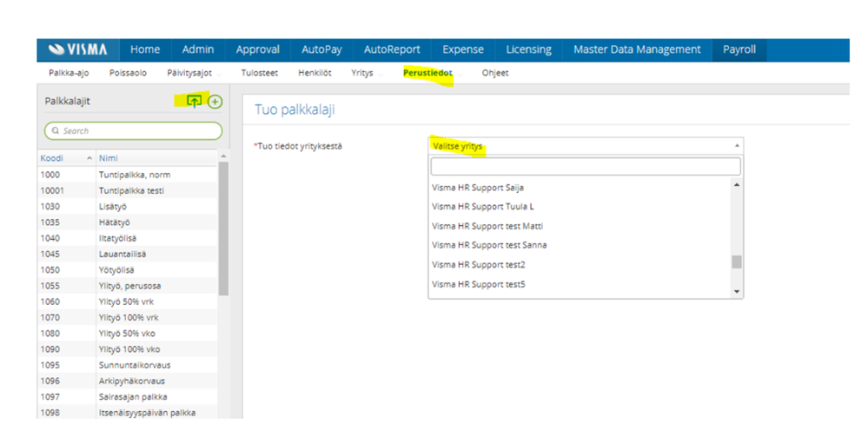Screen dimensions: 868x431
Task: Select row 10001 Tuntipalkka testi
Action: click(128, 191)
